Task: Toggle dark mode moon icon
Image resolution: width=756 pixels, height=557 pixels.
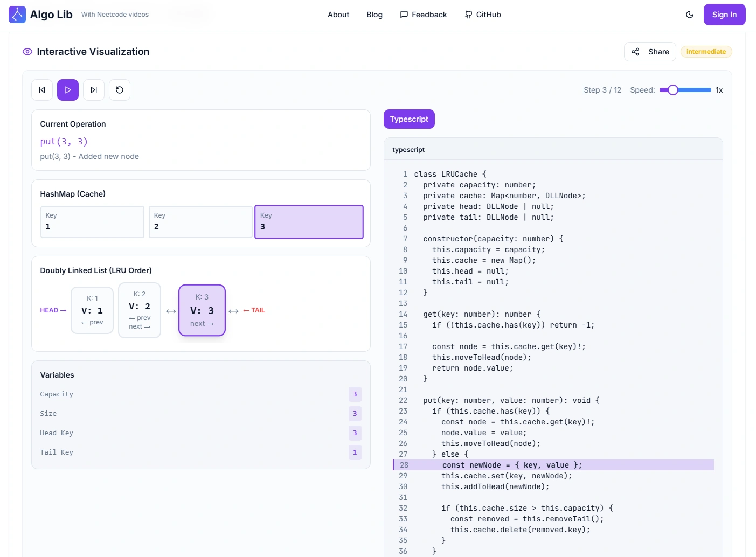Action: 690,15
